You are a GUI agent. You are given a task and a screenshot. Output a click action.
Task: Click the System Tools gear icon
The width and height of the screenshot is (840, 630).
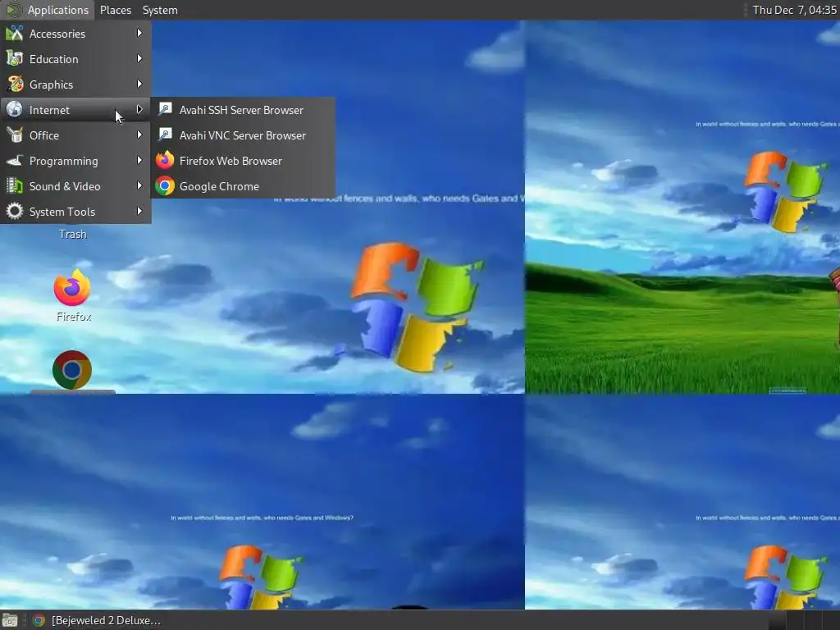[15, 211]
